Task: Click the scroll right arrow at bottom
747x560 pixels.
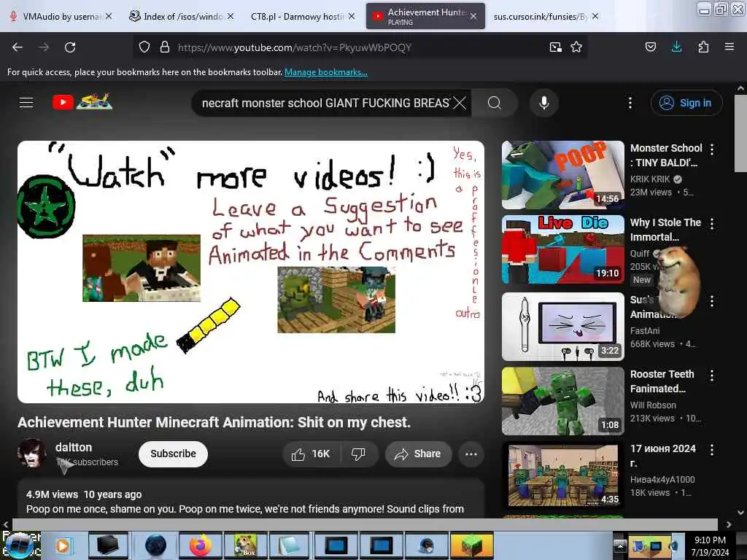Action: (729, 524)
